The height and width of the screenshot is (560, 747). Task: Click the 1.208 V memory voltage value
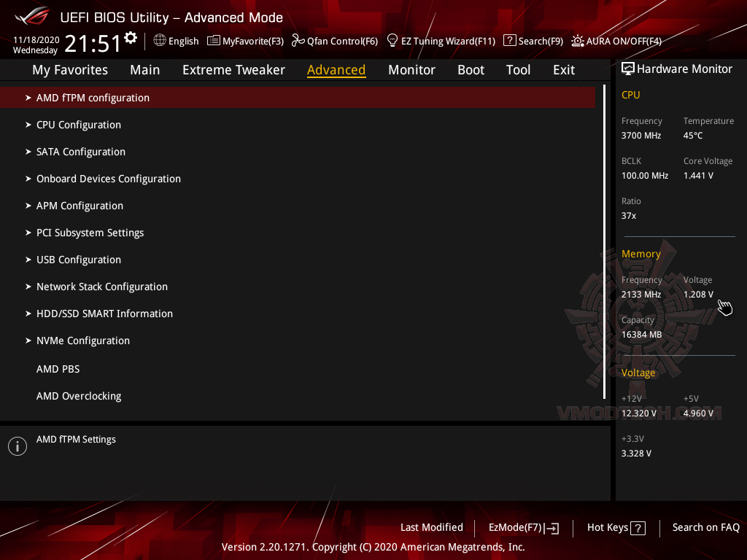pos(698,295)
